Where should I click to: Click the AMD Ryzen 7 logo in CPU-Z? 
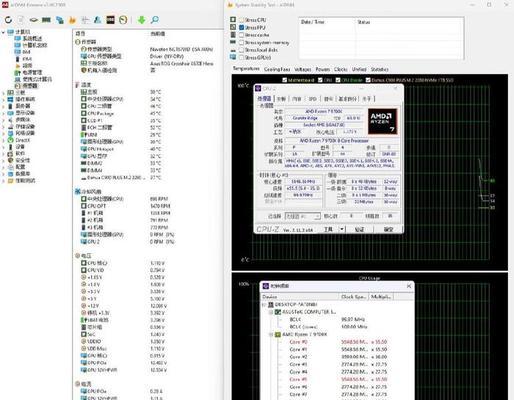pyautogui.click(x=383, y=121)
